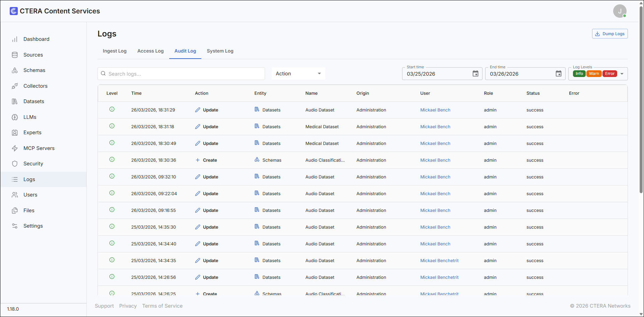Click the Search logs input field
The width and height of the screenshot is (644, 317).
point(181,74)
